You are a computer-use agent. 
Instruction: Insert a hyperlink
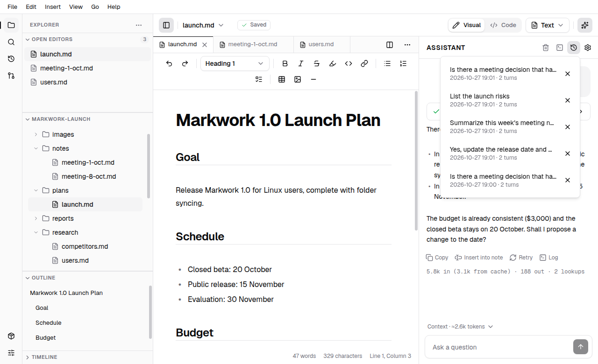tap(364, 63)
